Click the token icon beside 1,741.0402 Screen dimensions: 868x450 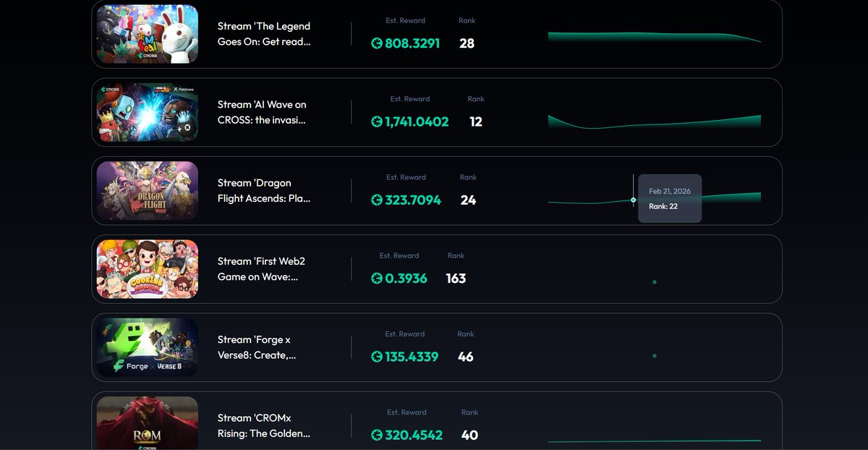click(x=376, y=122)
